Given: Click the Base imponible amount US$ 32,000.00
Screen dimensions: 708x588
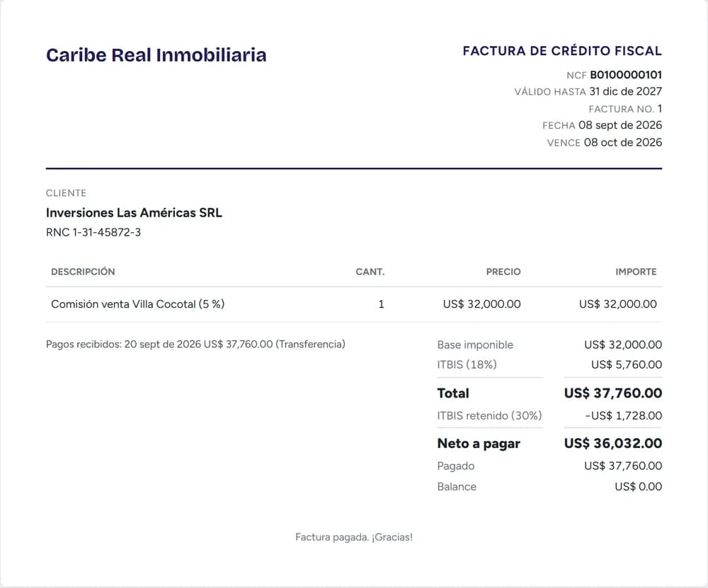Looking at the screenshot, I should [623, 345].
